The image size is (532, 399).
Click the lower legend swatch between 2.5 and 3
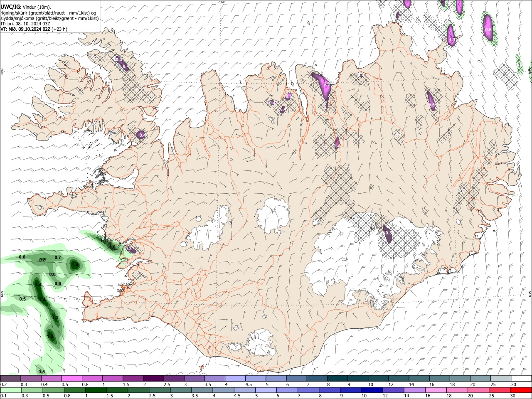(159, 390)
